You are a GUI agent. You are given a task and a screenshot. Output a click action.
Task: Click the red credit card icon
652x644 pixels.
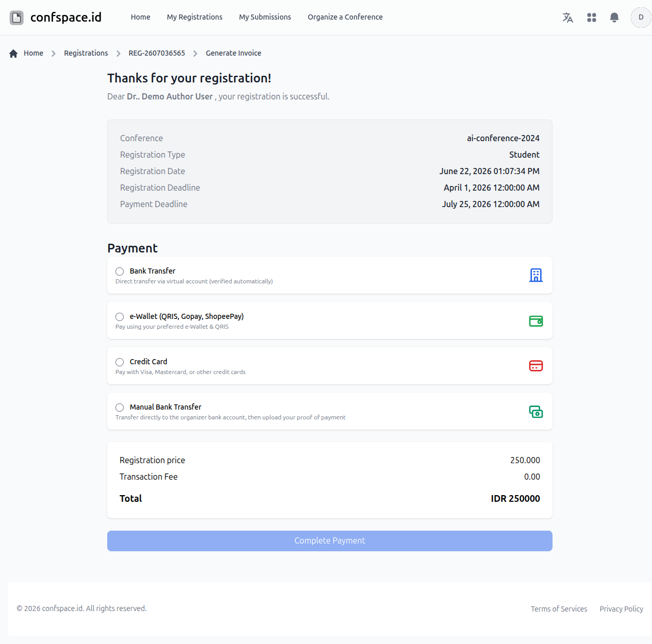coord(536,366)
